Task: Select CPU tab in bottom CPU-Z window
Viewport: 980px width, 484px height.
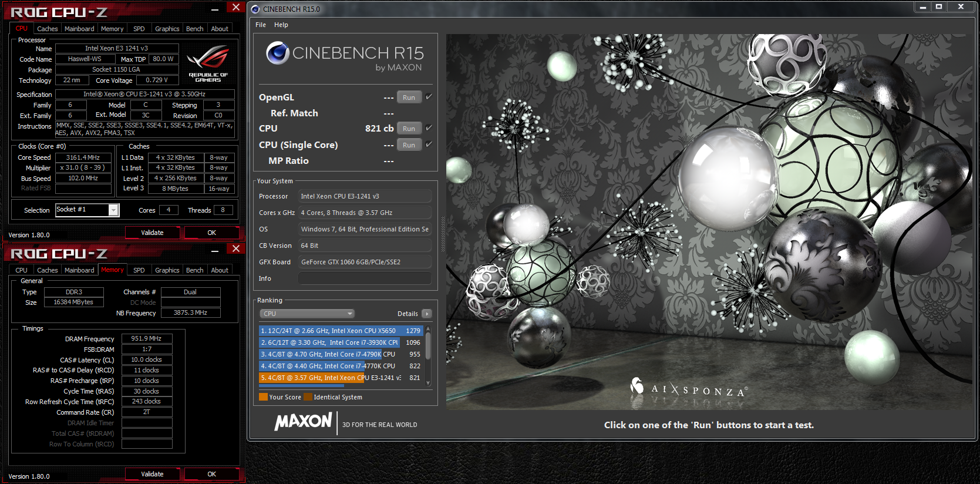Action: coord(21,270)
